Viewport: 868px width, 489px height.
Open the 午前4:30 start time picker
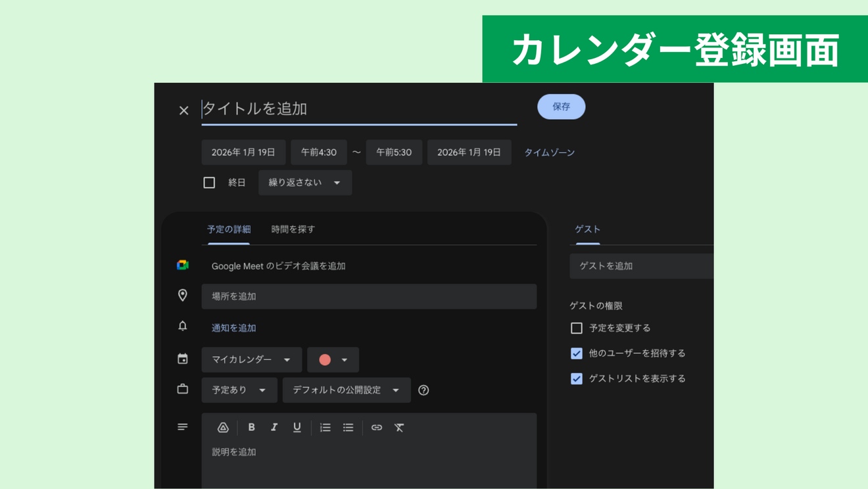pos(319,152)
